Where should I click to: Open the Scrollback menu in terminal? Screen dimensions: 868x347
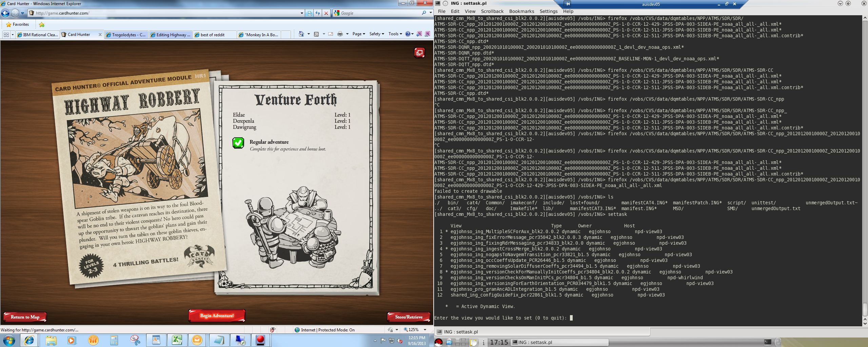click(x=492, y=11)
